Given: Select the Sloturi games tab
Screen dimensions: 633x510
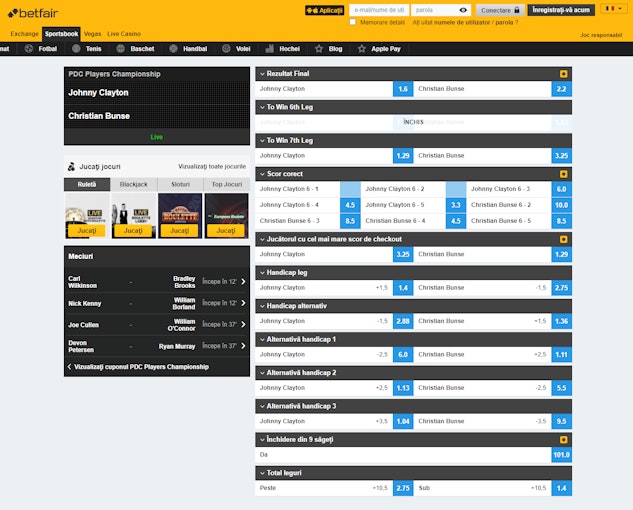Looking at the screenshot, I should pos(180,185).
